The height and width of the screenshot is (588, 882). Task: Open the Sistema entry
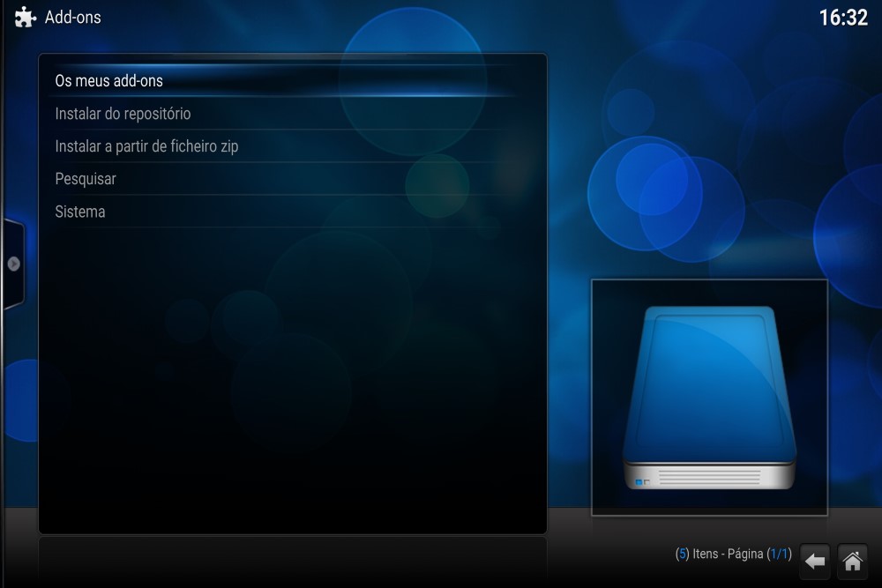(80, 212)
